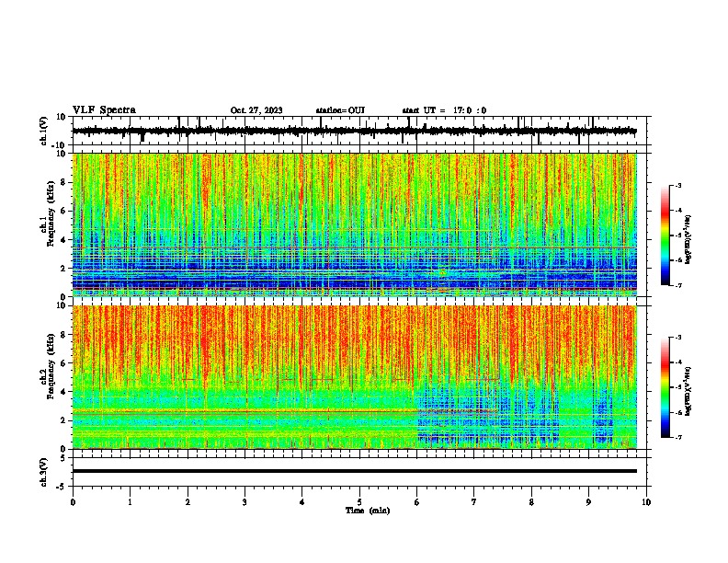Click the "ch.3(V)" axis label
Screen dimensions: 728x563
click(44, 472)
